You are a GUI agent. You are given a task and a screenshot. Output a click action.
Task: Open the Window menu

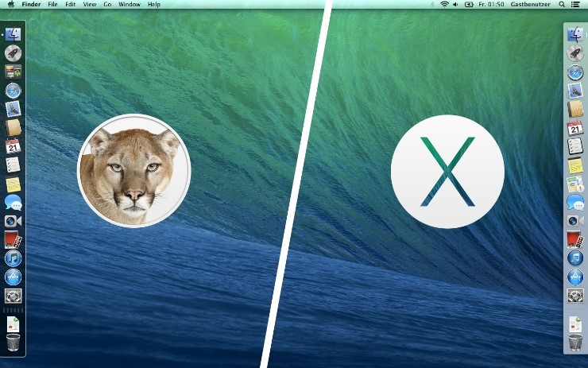point(130,5)
